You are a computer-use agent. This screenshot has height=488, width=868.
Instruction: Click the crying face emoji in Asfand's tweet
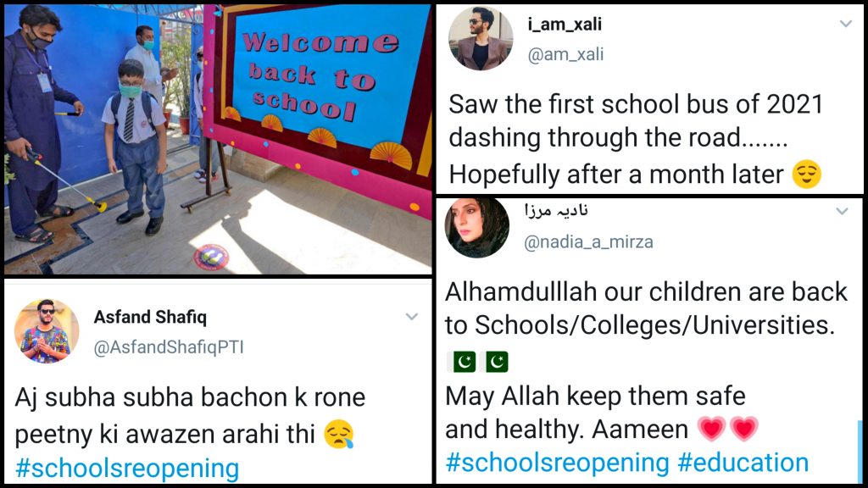click(x=339, y=435)
